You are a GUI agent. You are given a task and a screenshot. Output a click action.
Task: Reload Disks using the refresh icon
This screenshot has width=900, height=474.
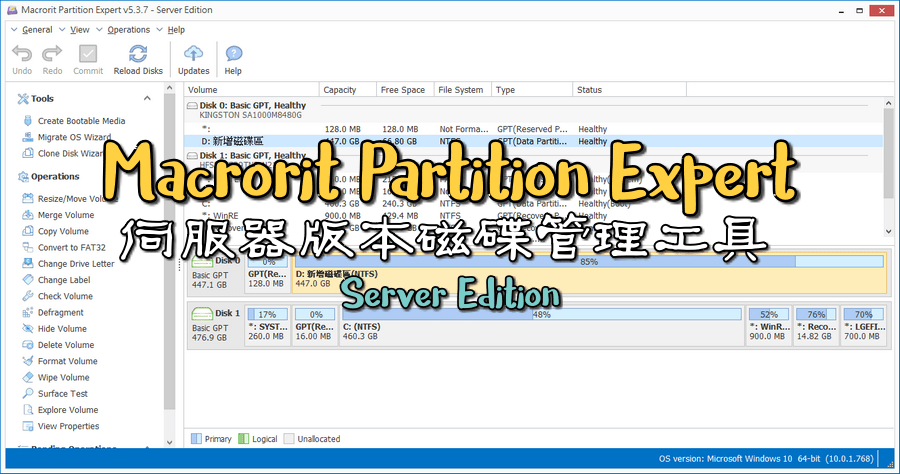(138, 54)
